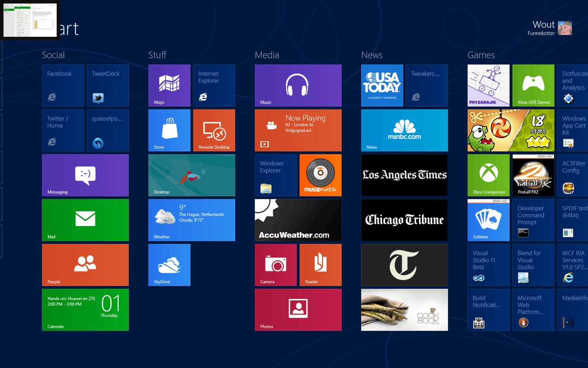Image resolution: width=588 pixels, height=368 pixels.
Task: Open the Mail app tile
Action: pyautogui.click(x=85, y=220)
